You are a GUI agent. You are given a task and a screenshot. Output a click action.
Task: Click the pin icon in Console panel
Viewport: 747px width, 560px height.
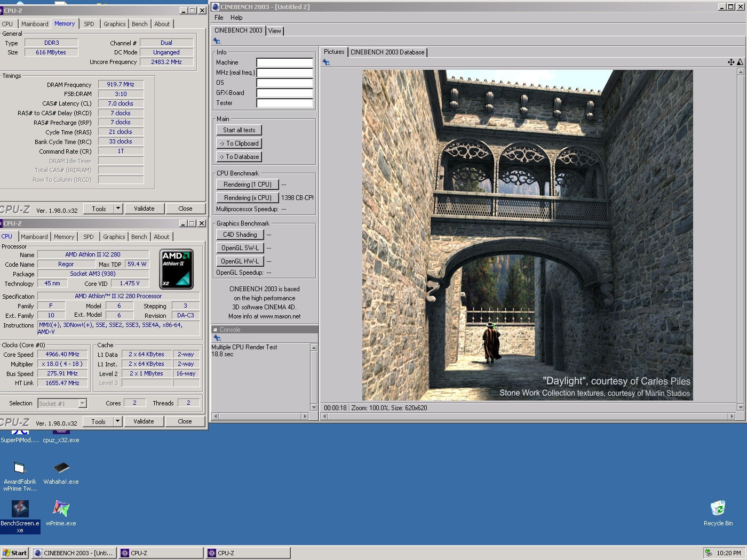217,338
